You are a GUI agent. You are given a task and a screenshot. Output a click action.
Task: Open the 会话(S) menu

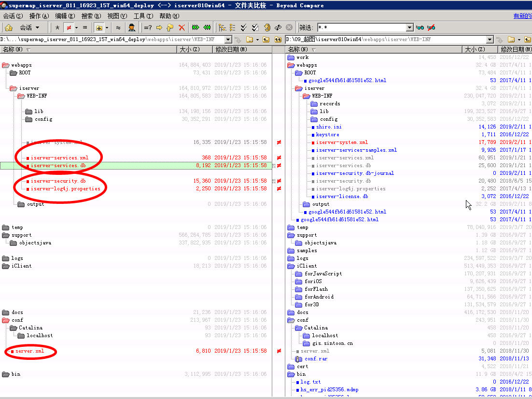pos(13,16)
